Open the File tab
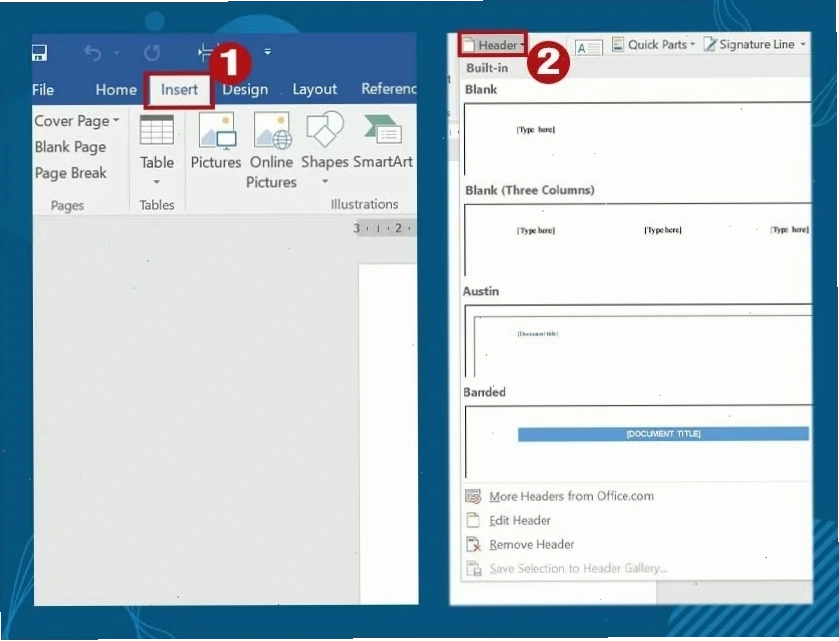The image size is (839, 641). (43, 90)
